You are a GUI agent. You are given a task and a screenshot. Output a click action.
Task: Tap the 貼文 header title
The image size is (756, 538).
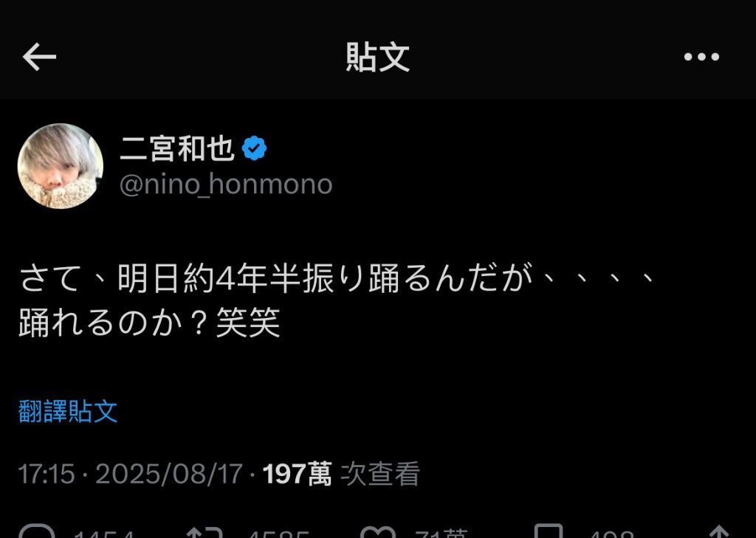378,58
